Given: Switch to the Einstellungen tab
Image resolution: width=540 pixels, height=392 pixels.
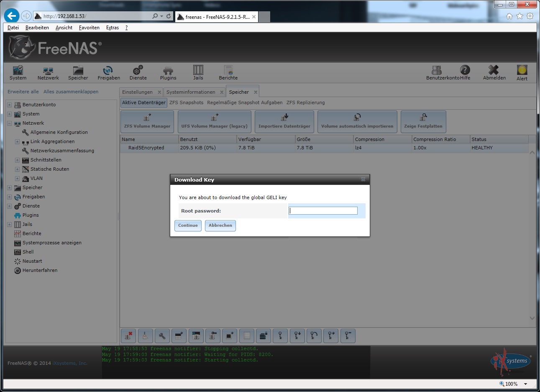Looking at the screenshot, I should pyautogui.click(x=137, y=92).
